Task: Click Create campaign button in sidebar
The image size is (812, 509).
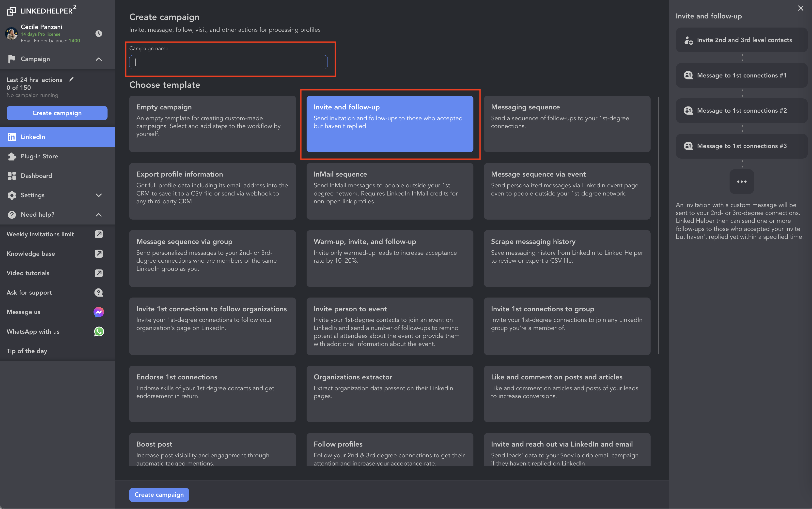Action: pyautogui.click(x=57, y=113)
